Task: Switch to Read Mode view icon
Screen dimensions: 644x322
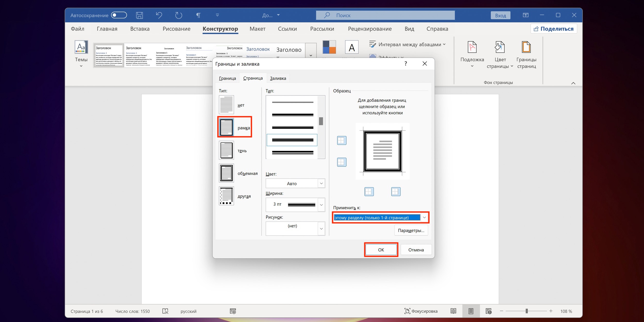Action: (453, 311)
